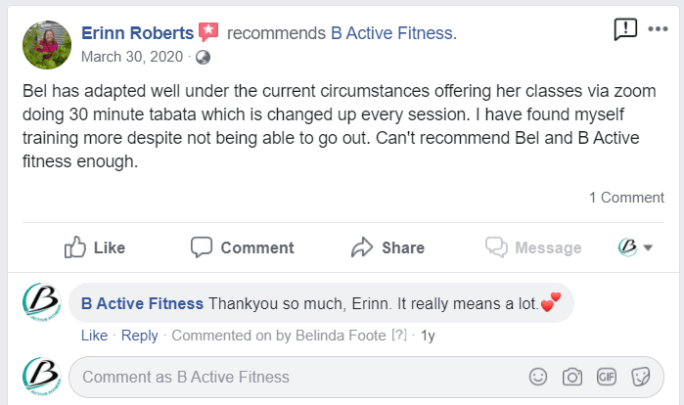This screenshot has width=684, height=405.
Task: Open the B Active Fitness page link in header
Action: [x=392, y=33]
